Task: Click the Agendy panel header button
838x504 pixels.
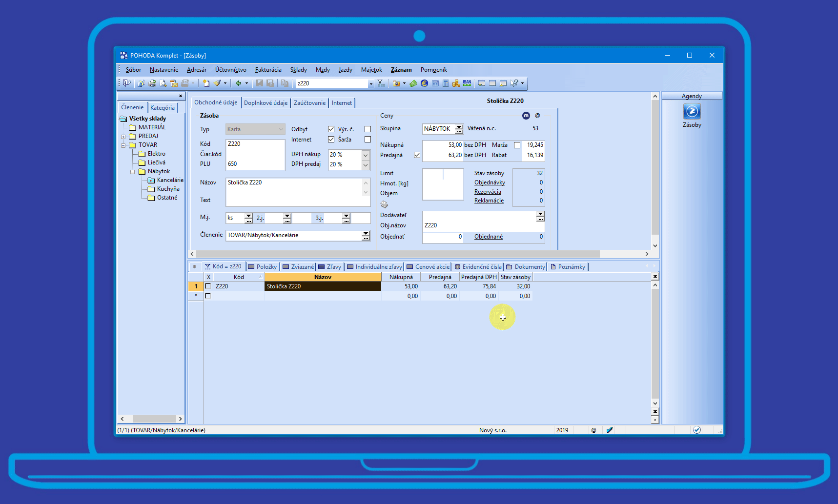Action: [692, 96]
